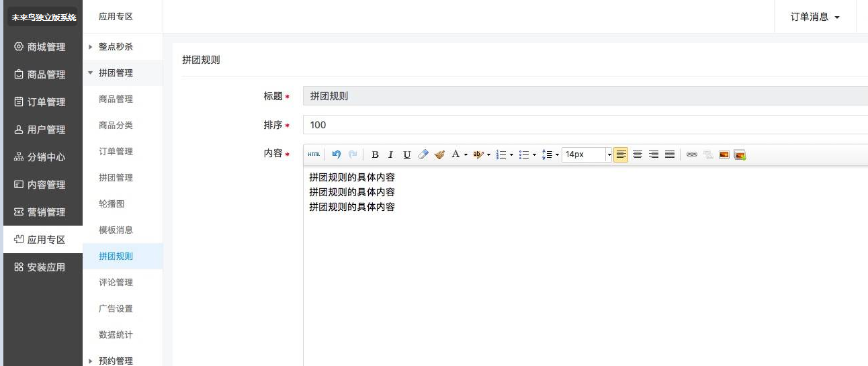Switch the editor to HTML source mode
The image size is (868, 366).
314,154
